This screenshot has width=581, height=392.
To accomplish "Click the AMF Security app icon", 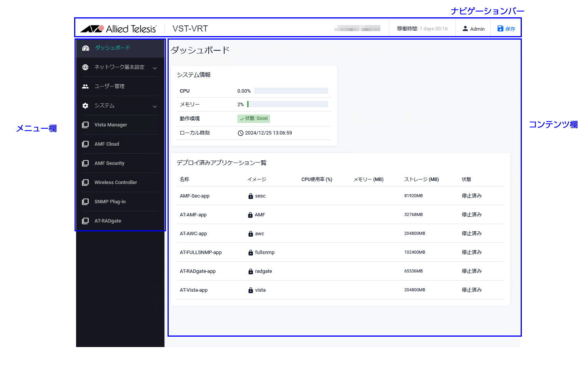I will tap(85, 163).
